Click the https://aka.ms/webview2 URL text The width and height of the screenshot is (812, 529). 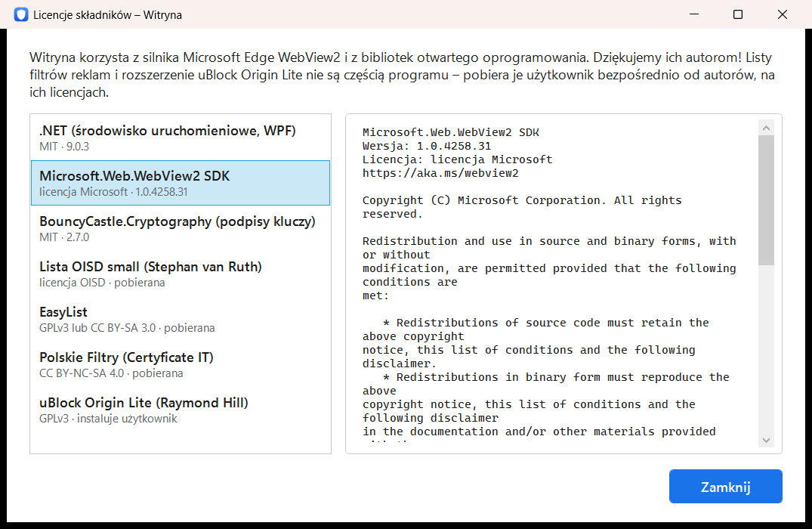[x=440, y=173]
